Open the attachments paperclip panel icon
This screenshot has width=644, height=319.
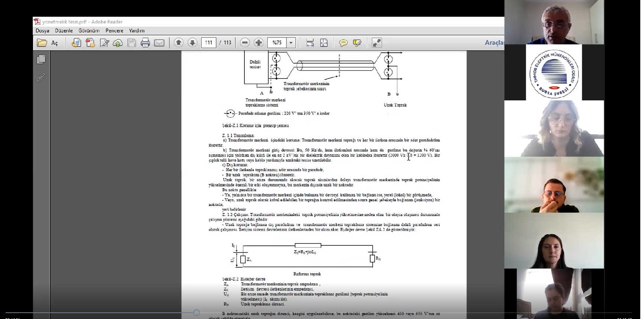point(41,77)
